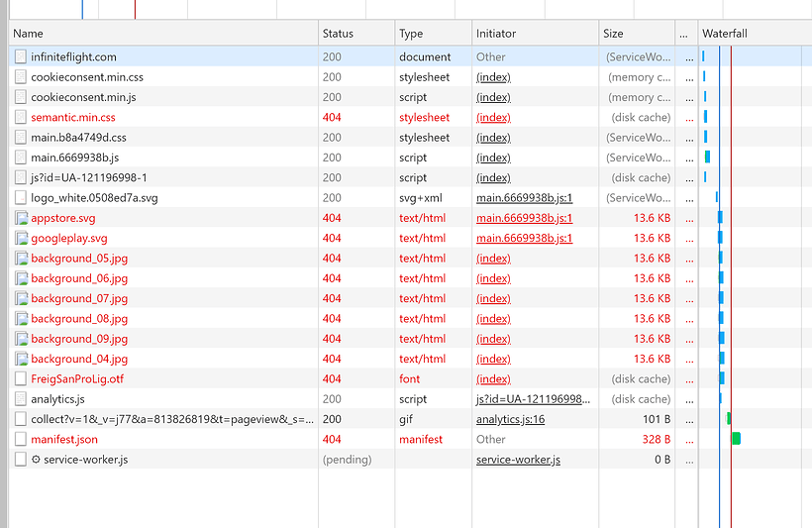Open (index) initiator link for background_09.jpg
The height and width of the screenshot is (528, 812).
(x=493, y=339)
